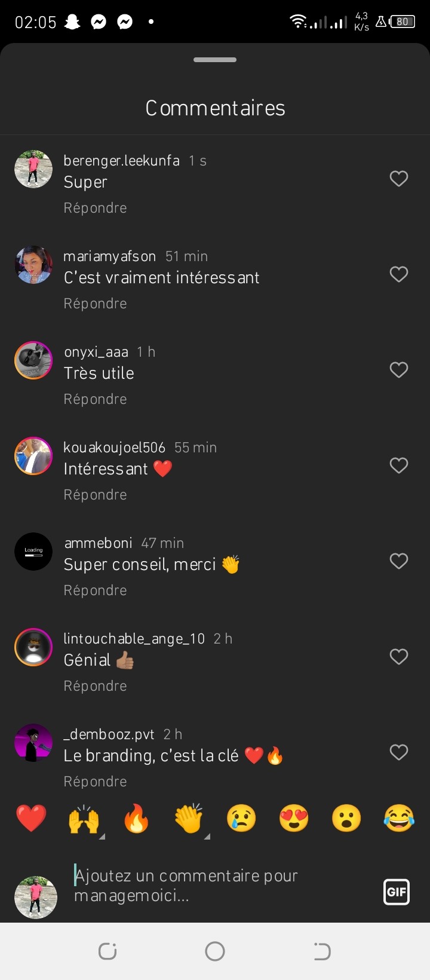Add the crying face emoji
Screen dimensions: 430x980
click(241, 818)
